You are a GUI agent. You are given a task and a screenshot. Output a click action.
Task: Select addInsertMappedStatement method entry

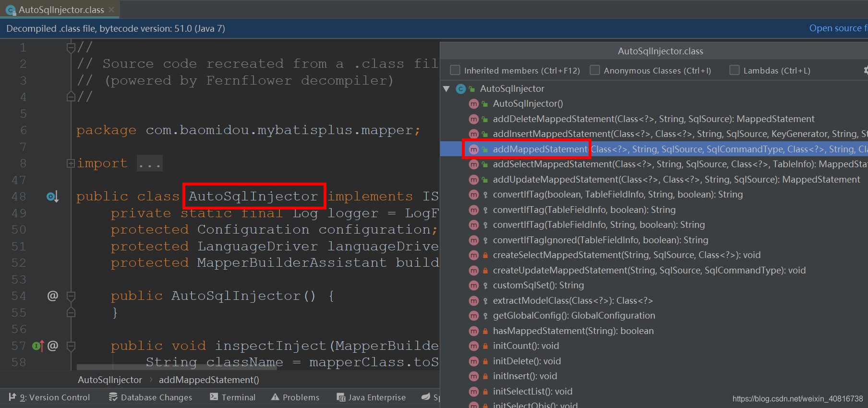tap(680, 134)
